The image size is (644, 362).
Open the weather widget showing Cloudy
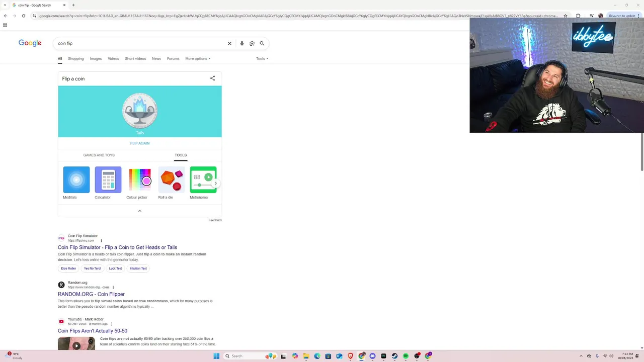[x=13, y=356]
